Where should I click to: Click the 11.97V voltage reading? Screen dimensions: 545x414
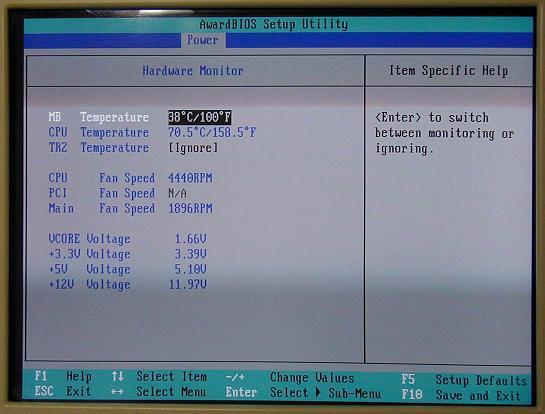(188, 285)
